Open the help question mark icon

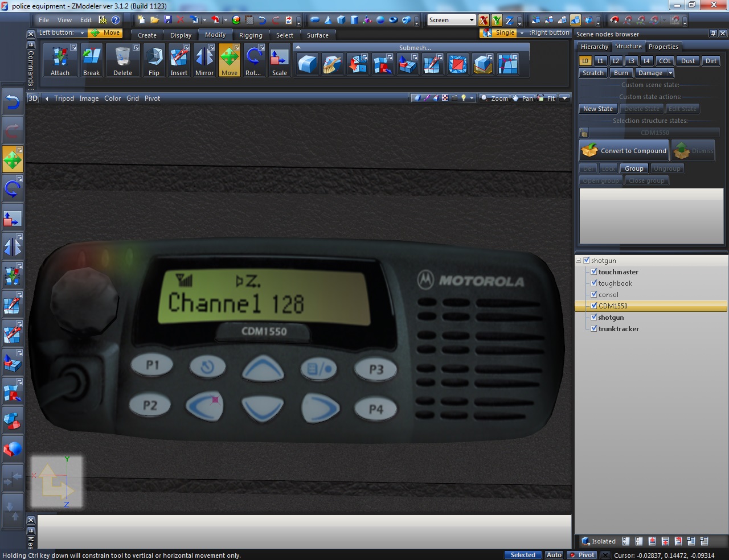pos(116,20)
